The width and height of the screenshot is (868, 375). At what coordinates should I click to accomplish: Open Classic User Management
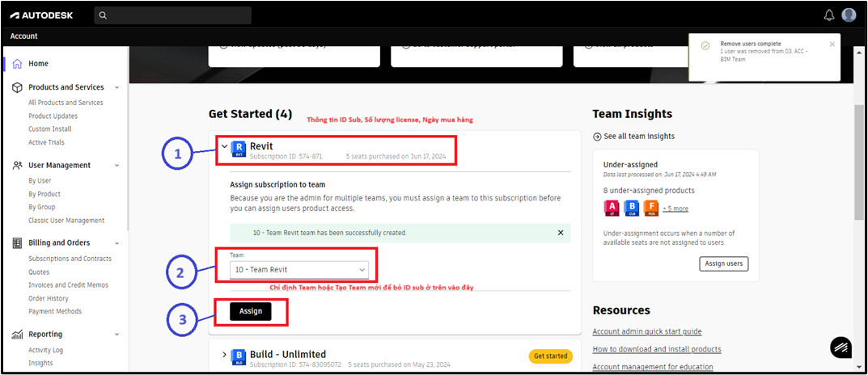(66, 220)
